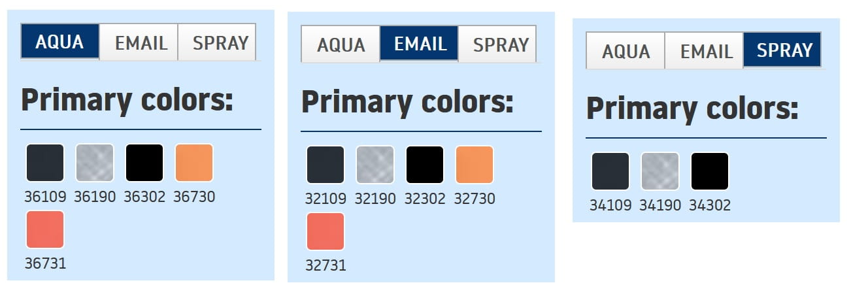Image resolution: width=868 pixels, height=302 pixels.
Task: Choose dark slate swatch 34109
Action: click(x=610, y=171)
